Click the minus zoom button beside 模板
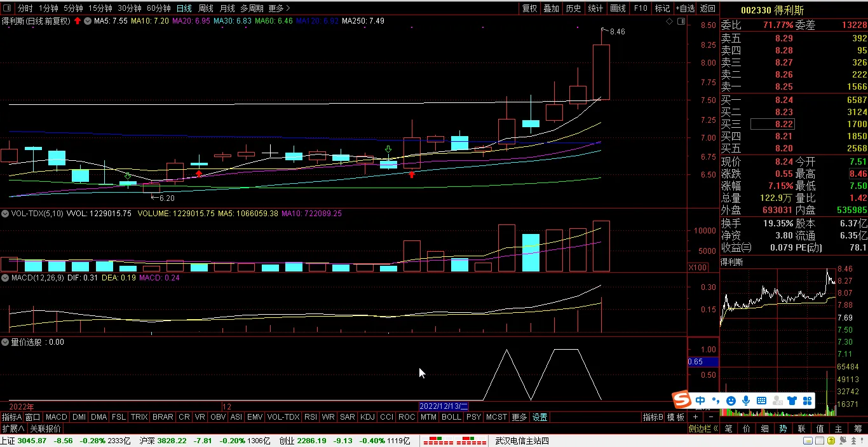The image size is (868, 447). tap(710, 417)
